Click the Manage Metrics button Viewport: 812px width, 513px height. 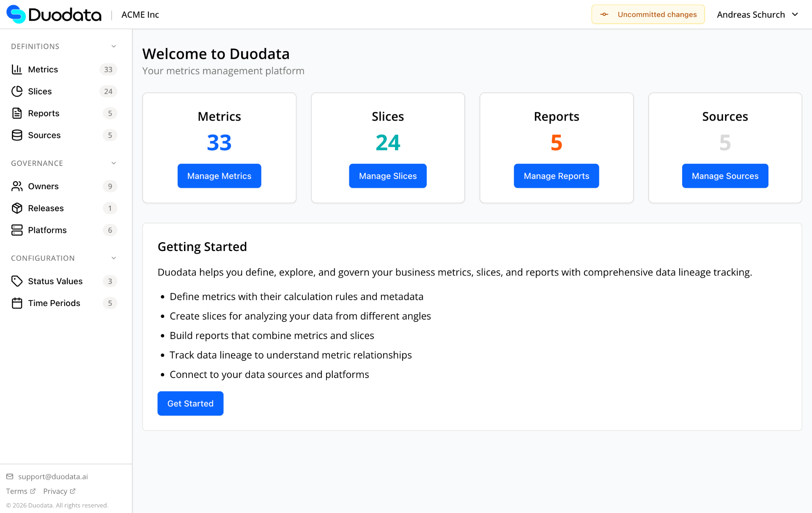tap(219, 176)
